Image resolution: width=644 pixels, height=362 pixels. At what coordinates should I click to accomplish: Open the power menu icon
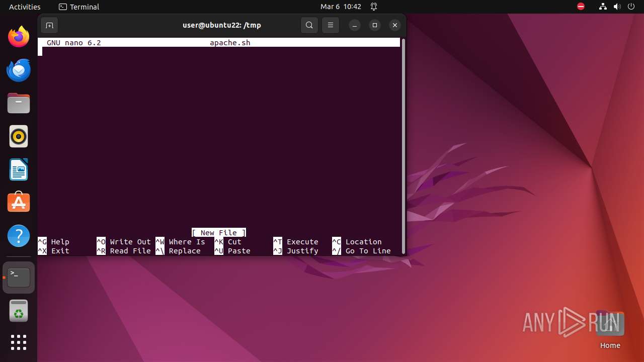click(x=631, y=7)
